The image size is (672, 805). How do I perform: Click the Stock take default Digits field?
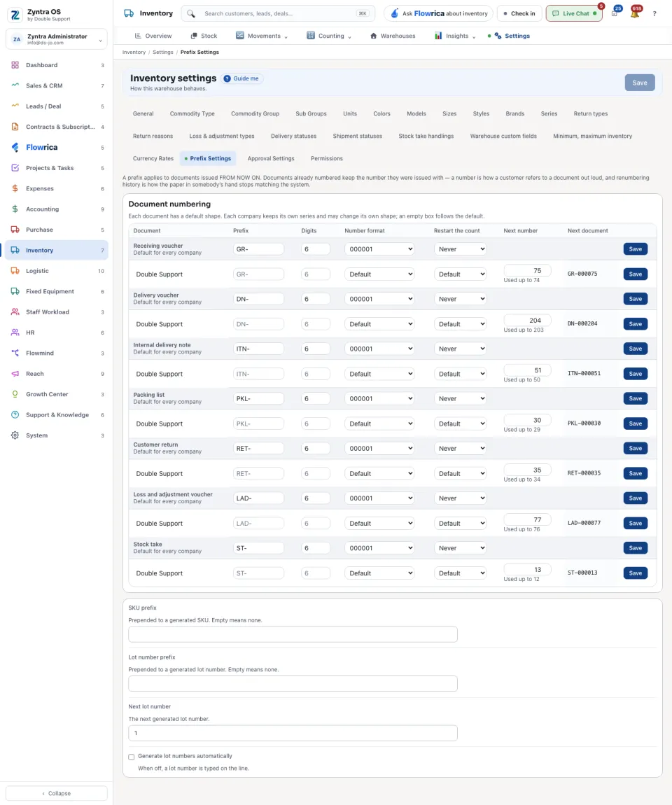(x=315, y=548)
